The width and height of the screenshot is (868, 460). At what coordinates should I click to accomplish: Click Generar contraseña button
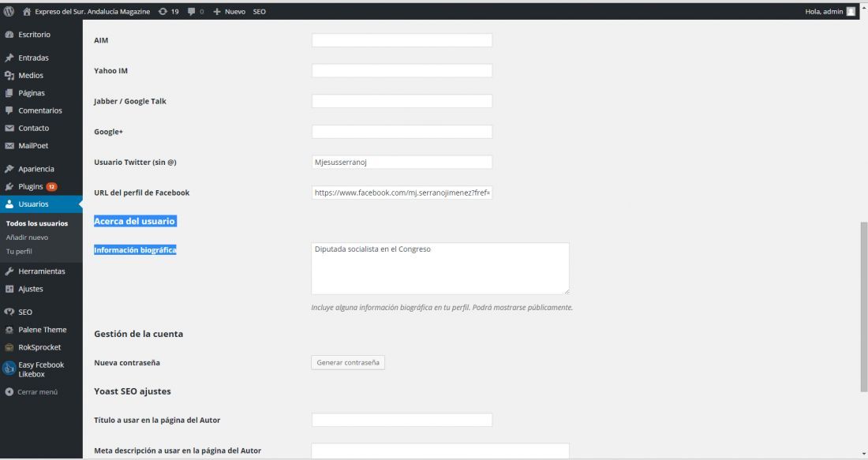pyautogui.click(x=348, y=363)
